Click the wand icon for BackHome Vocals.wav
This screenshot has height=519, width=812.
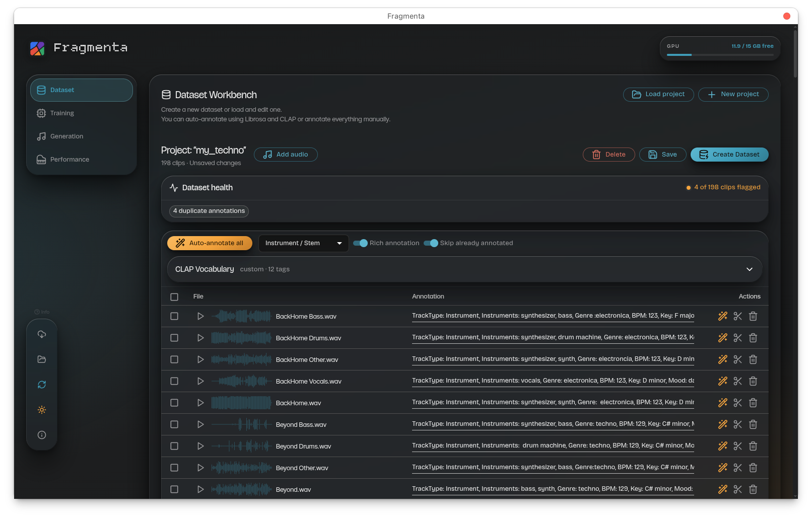click(x=723, y=381)
